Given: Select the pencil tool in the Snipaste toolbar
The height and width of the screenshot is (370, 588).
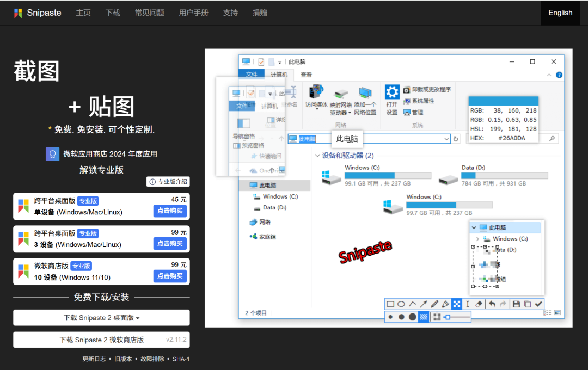Looking at the screenshot, I should tap(434, 304).
